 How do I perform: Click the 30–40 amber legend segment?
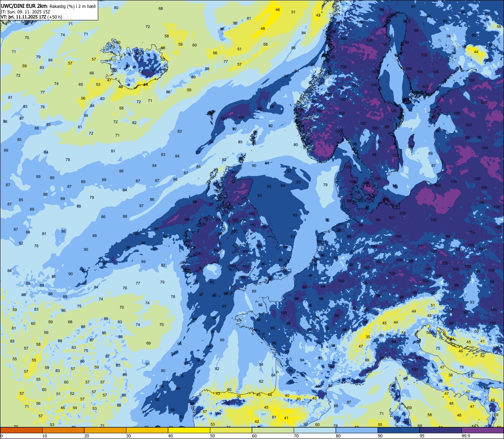pyautogui.click(x=147, y=430)
